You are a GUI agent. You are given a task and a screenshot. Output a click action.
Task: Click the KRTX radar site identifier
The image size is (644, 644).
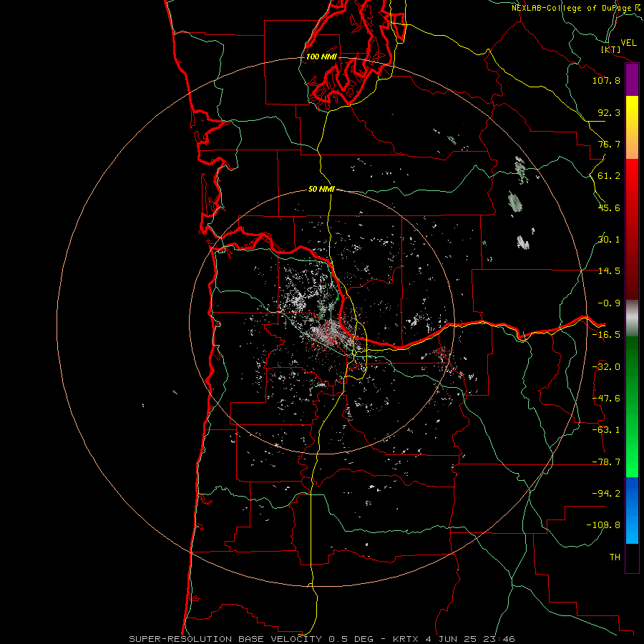pyautogui.click(x=406, y=639)
